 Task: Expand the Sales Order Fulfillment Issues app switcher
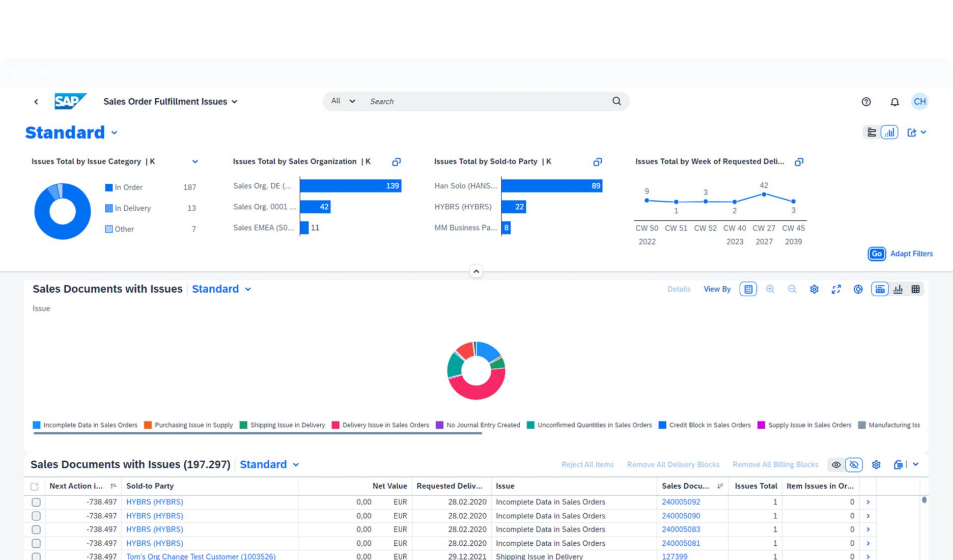point(234,101)
